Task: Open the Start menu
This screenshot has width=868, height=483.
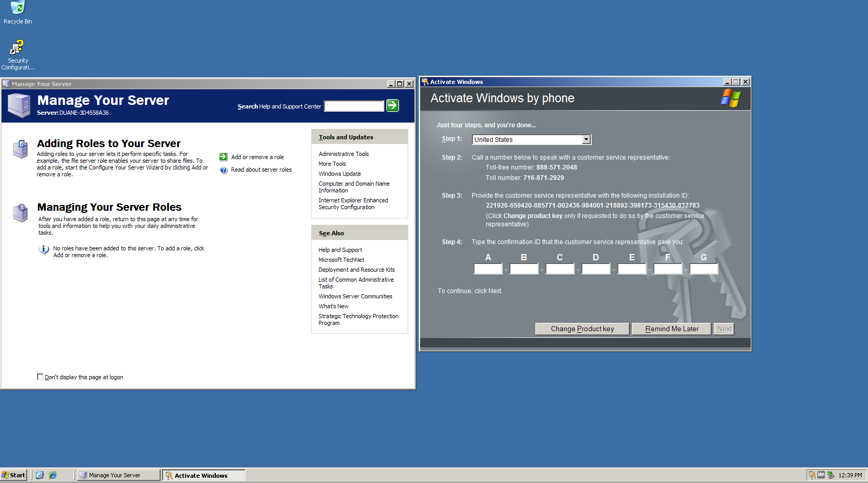Action: (13, 475)
